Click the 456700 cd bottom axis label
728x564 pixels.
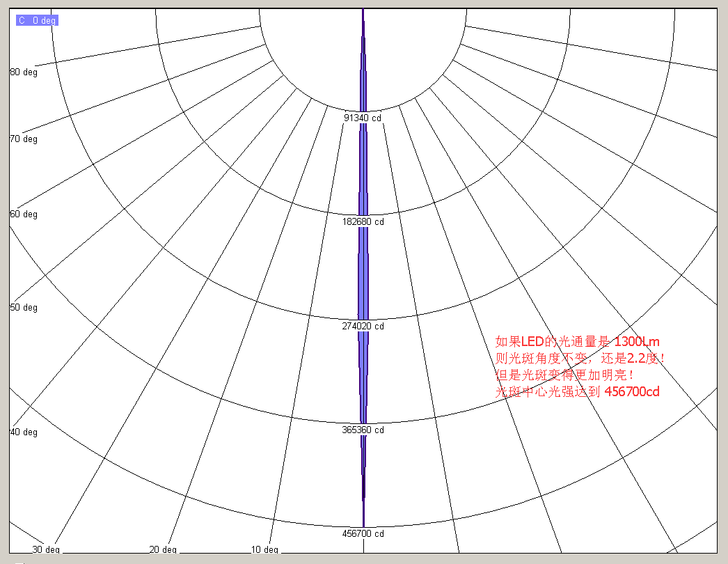(x=362, y=534)
